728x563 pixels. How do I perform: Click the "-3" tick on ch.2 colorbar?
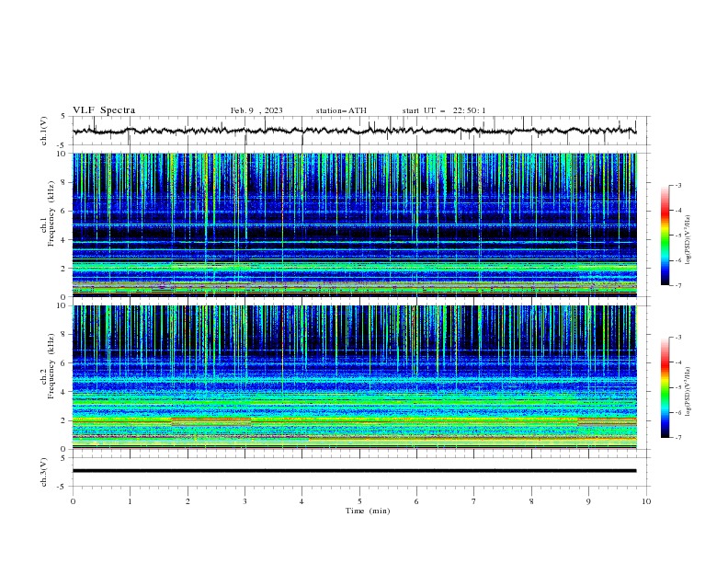[x=677, y=338]
